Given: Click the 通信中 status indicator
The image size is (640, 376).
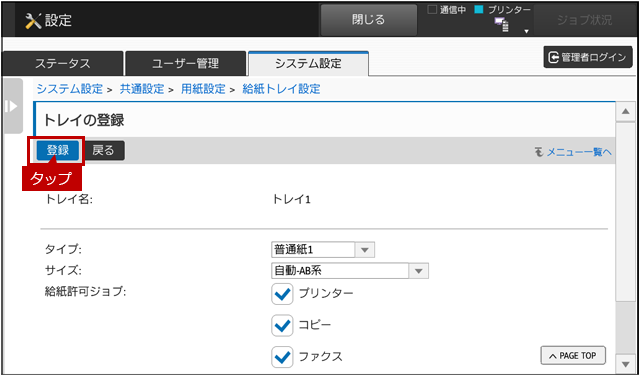Looking at the screenshot, I should click(x=447, y=10).
